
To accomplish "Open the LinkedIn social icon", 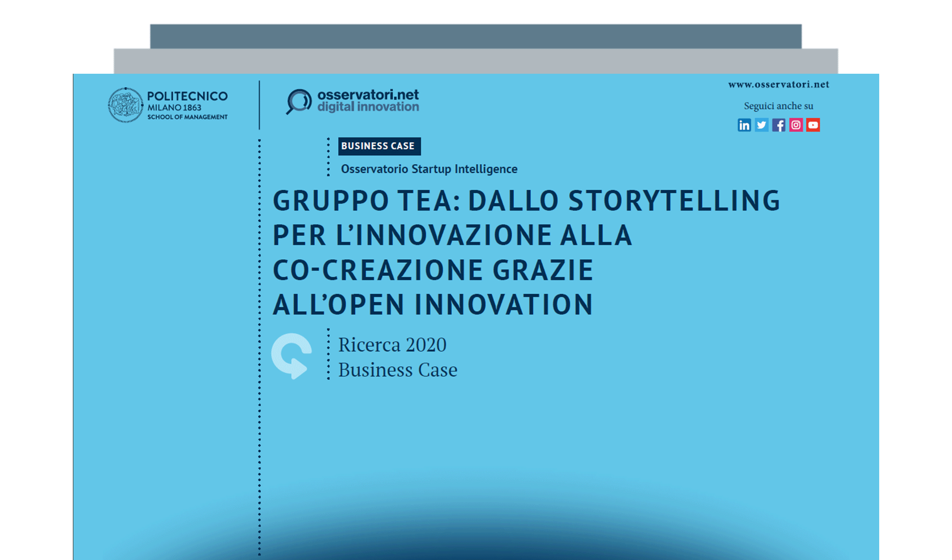I will 744,125.
